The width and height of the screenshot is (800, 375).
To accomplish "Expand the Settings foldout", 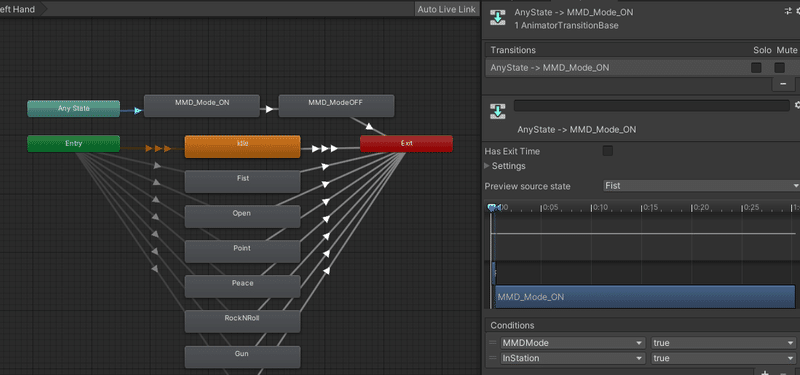I will pos(486,166).
